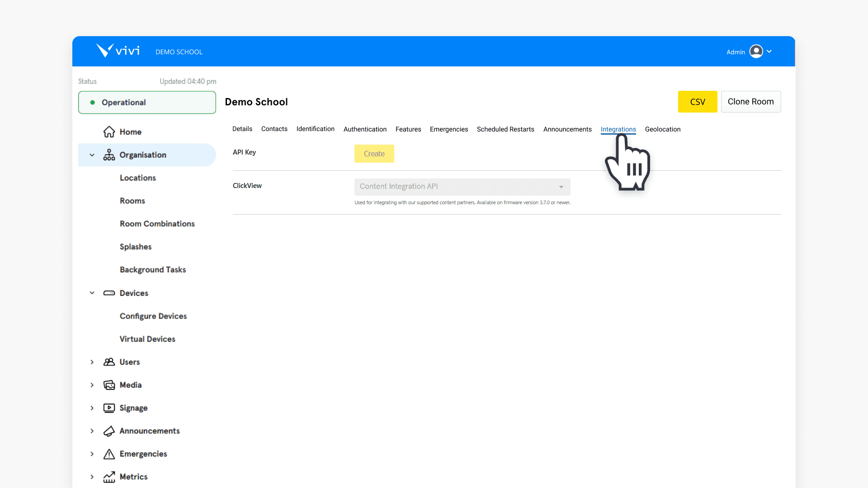Viewport: 868px width, 488px height.
Task: Click the Create button for API Key
Action: click(374, 154)
